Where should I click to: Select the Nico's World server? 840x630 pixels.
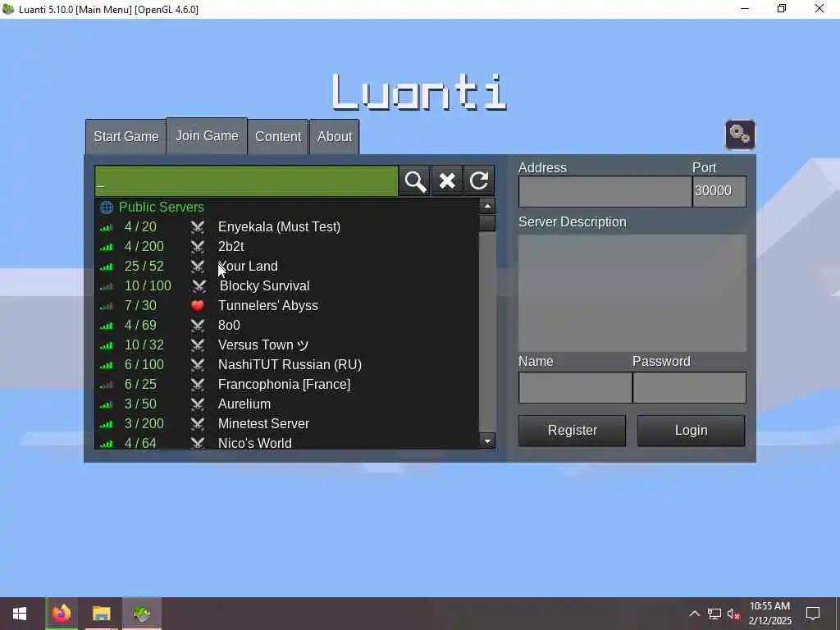[x=287, y=442]
